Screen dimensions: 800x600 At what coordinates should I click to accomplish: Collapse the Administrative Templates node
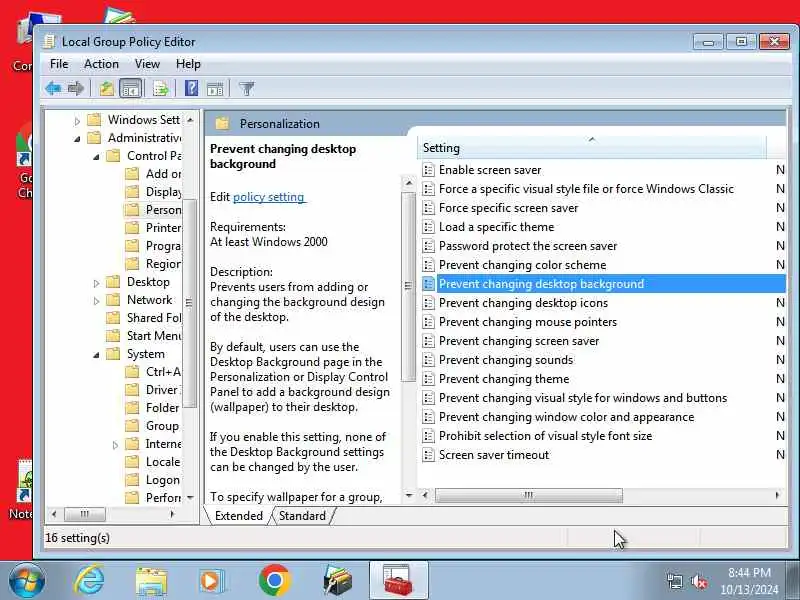(77, 139)
